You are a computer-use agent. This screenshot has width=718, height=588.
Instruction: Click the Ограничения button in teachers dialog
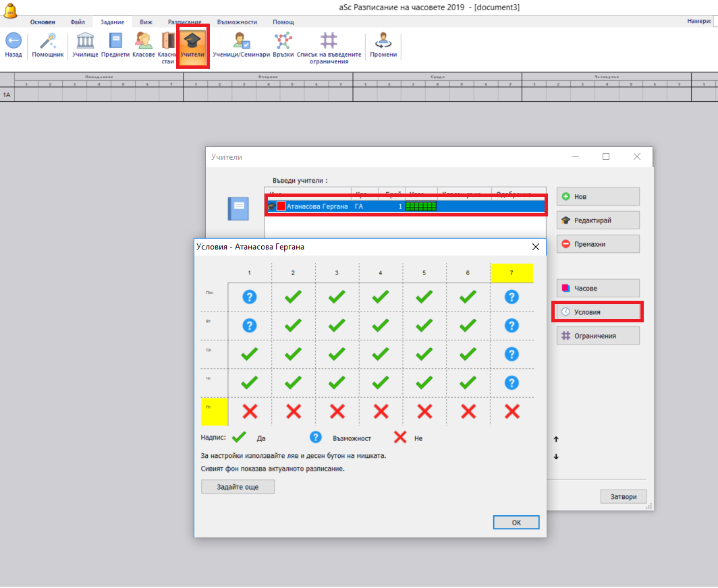(x=597, y=336)
